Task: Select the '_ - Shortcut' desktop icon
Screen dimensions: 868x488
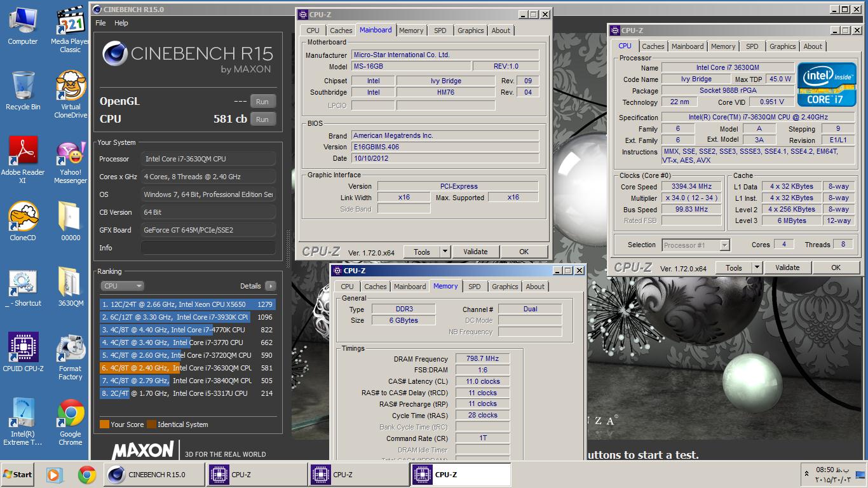Action: tap(23, 288)
